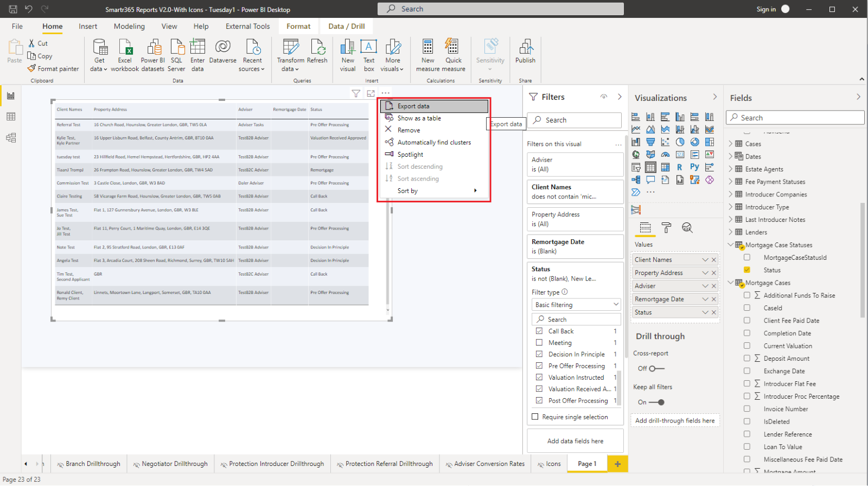The image size is (868, 486).
Task: Click Add data fields here
Action: pyautogui.click(x=575, y=441)
